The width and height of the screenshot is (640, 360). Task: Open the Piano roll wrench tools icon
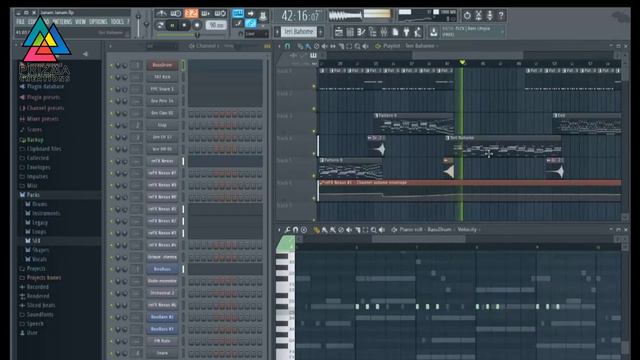coord(288,230)
